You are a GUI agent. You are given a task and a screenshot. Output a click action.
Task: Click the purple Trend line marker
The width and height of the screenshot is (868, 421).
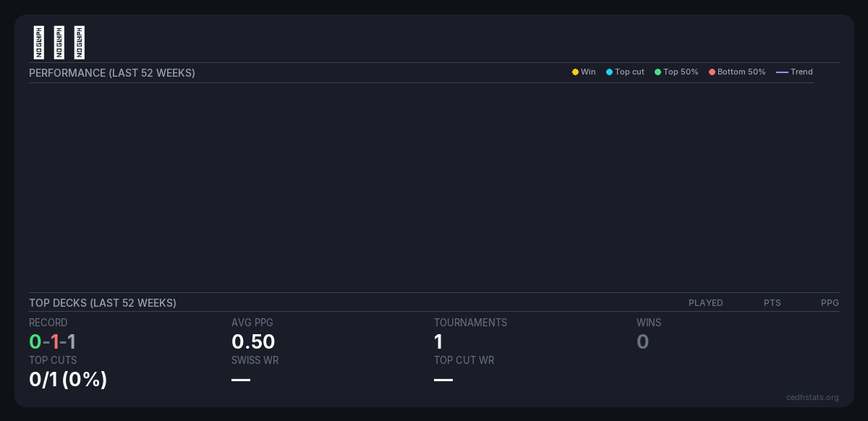click(x=782, y=72)
